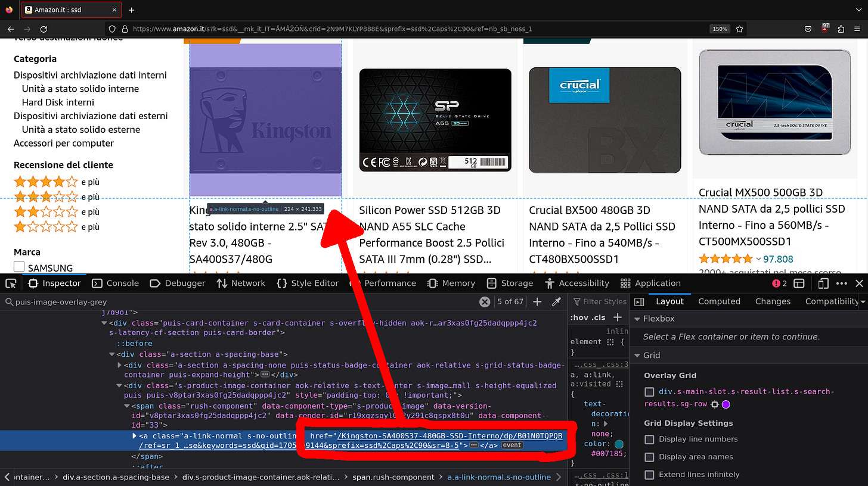This screenshot has height=486, width=868.
Task: Open the uBlock-style extension icon with the badge
Action: (824, 29)
